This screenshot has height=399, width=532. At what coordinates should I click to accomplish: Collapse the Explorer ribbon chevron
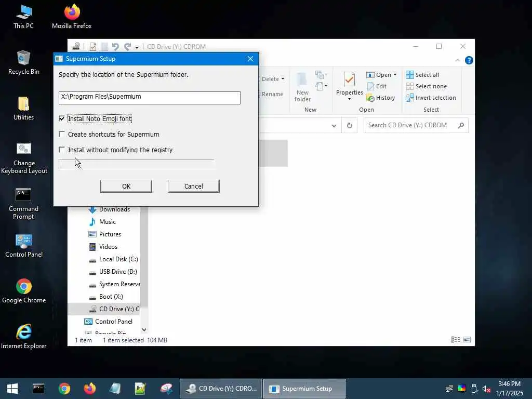(457, 60)
